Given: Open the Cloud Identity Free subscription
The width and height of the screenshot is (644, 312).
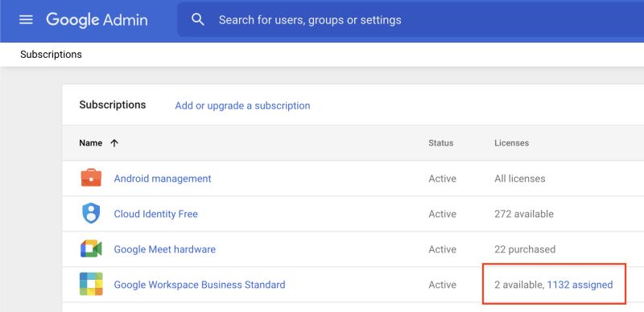Looking at the screenshot, I should pos(155,214).
